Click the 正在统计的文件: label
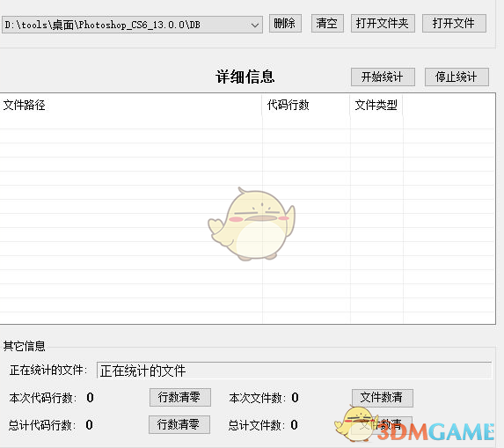The height and width of the screenshot is (448, 504). pos(48,371)
